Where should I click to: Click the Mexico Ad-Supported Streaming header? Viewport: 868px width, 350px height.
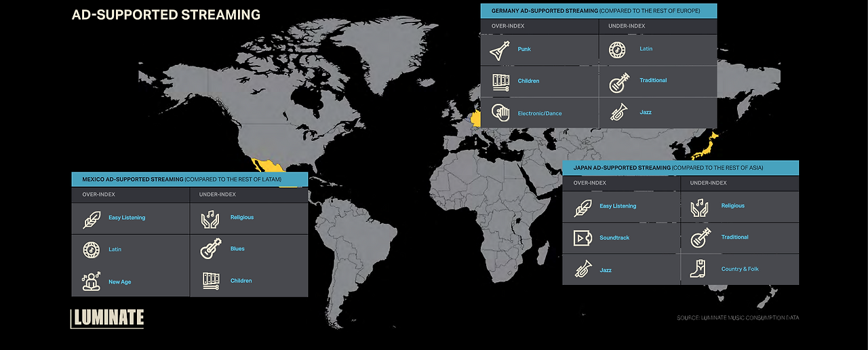tap(190, 179)
